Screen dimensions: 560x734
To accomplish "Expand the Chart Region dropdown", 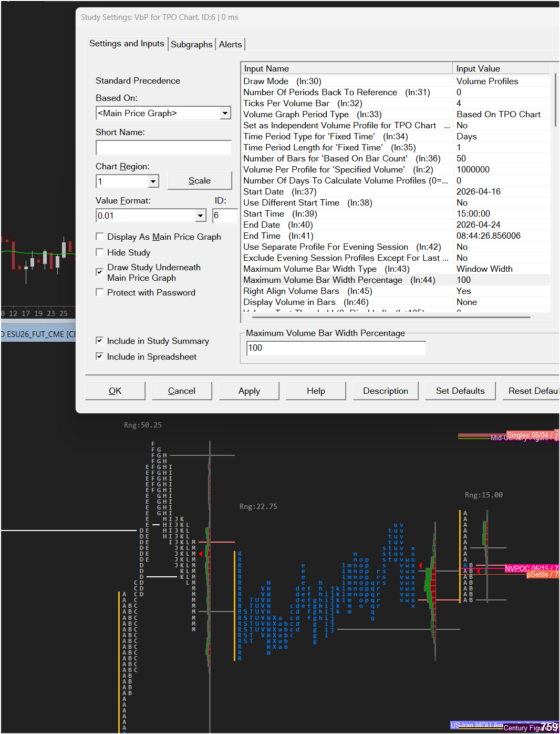I will pyautogui.click(x=153, y=181).
